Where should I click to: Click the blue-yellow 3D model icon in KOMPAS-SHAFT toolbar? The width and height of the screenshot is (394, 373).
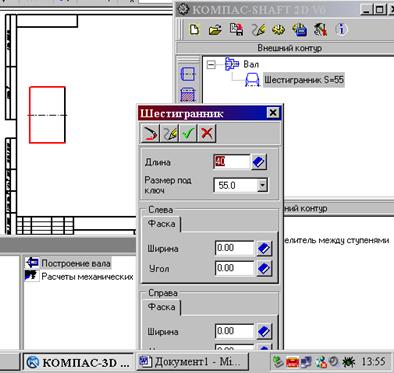click(300, 30)
